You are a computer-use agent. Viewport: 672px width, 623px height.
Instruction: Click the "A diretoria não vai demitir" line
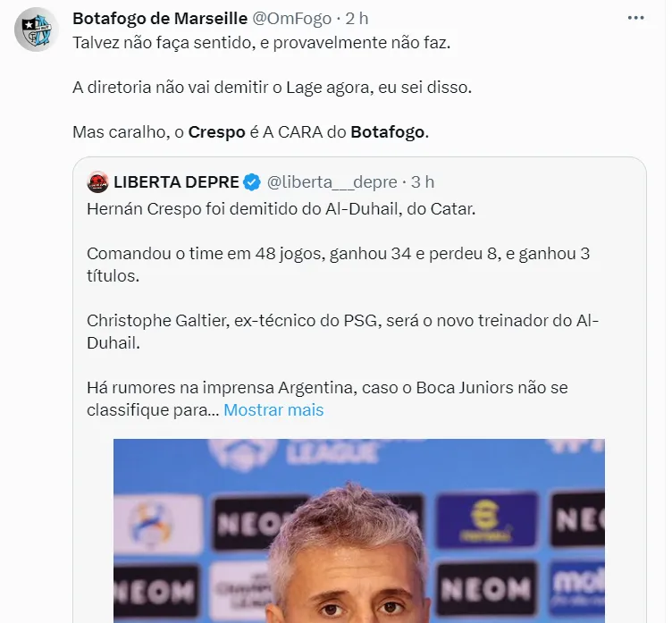click(x=271, y=88)
